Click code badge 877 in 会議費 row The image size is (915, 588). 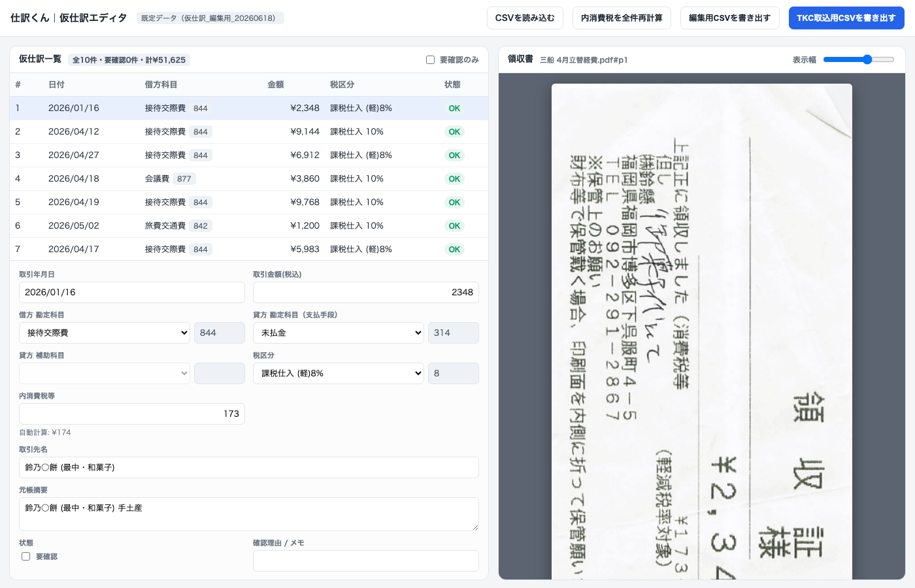pos(184,179)
